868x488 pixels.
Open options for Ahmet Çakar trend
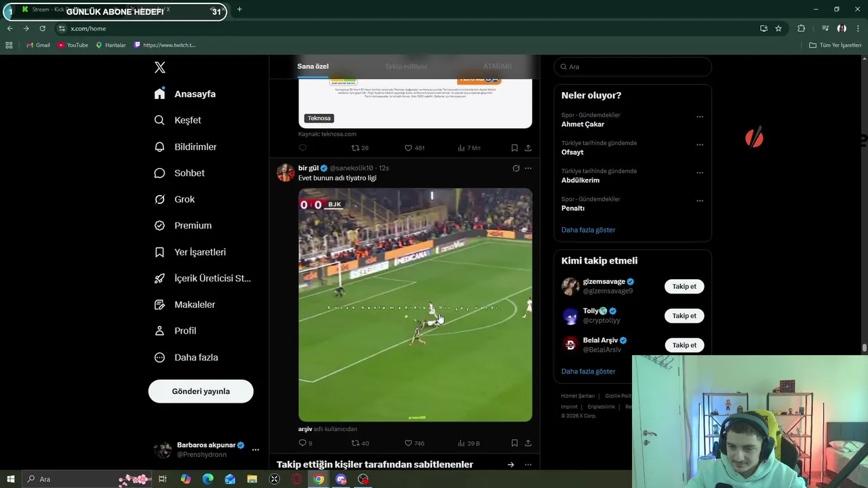[700, 117]
